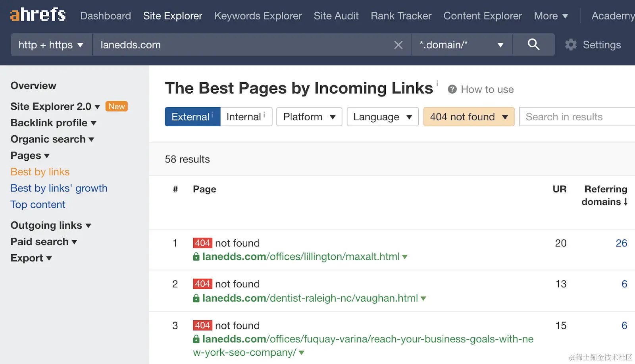Open the More menu in top navigation
Image resolution: width=635 pixels, height=364 pixels.
coord(551,16)
